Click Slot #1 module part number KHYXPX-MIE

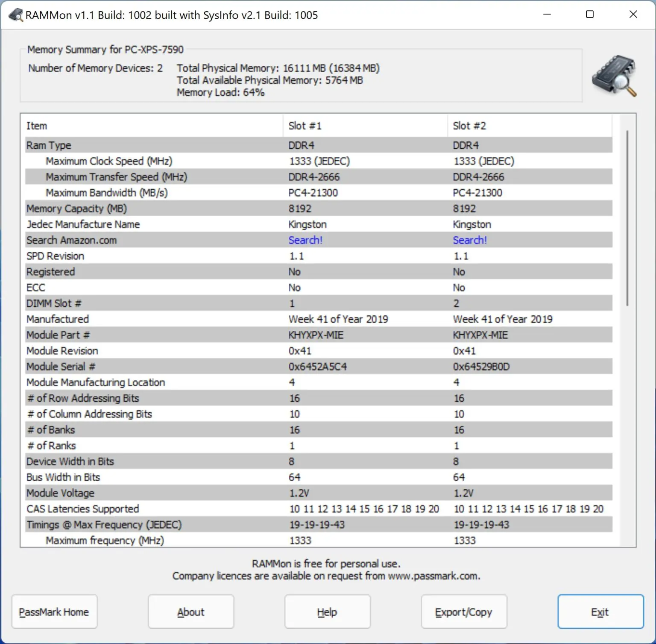(316, 335)
